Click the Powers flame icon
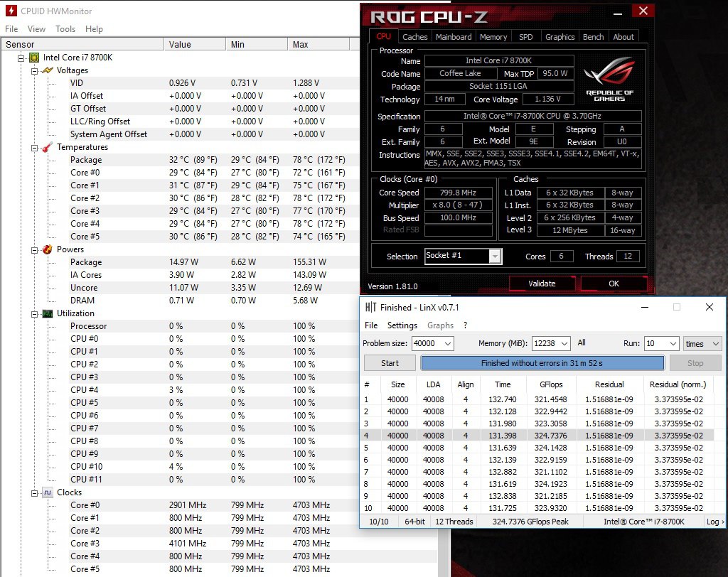The height and width of the screenshot is (577, 728). point(48,249)
